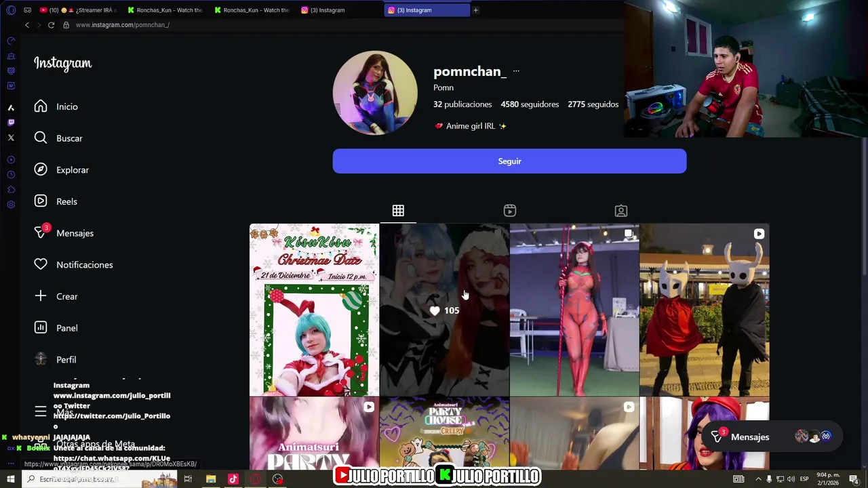Switch to the inactive Instagram tab
This screenshot has height=488, width=868.
tap(338, 10)
